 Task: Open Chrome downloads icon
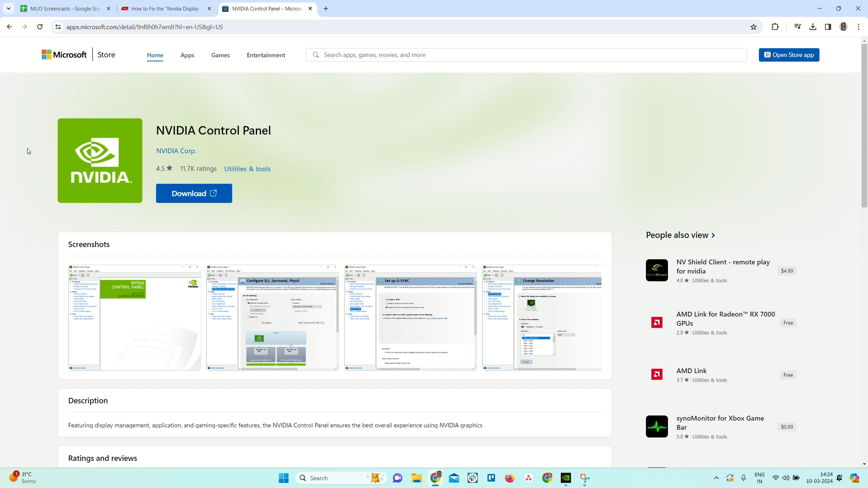click(x=813, y=27)
